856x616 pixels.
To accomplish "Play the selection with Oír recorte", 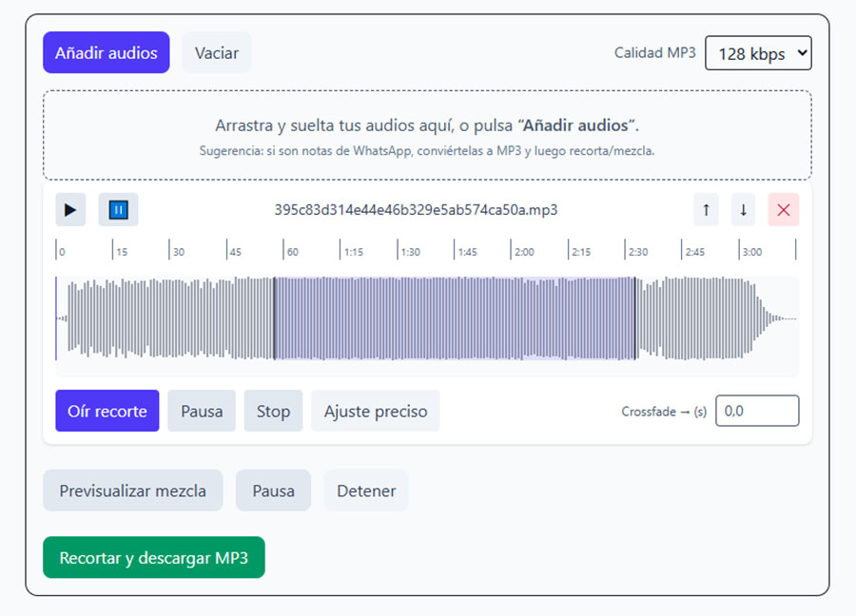I will tap(107, 411).
